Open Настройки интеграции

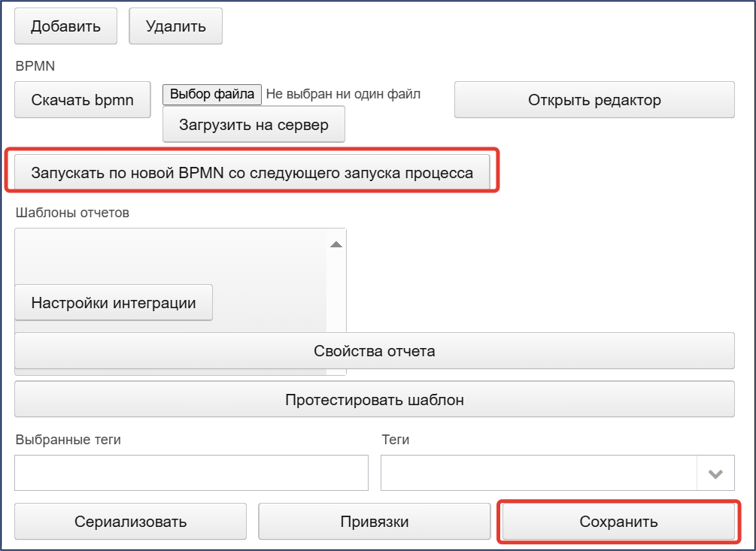[x=114, y=302]
